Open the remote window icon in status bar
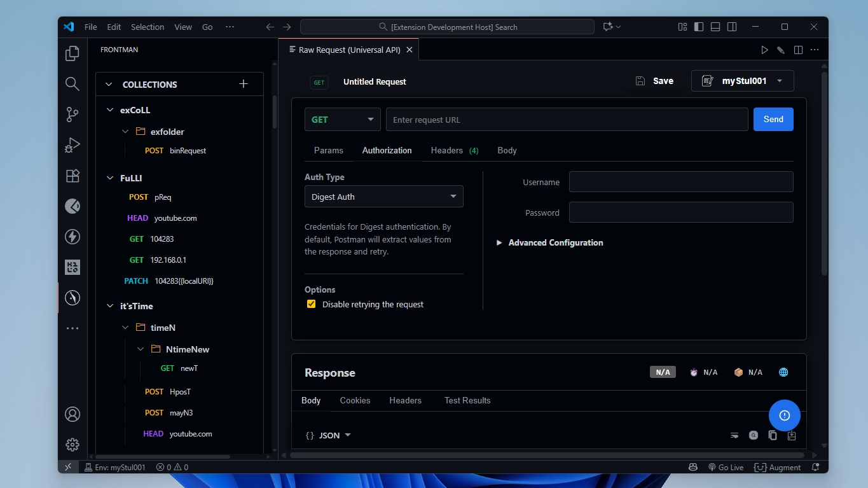Screen dimensions: 868x488 68,467
